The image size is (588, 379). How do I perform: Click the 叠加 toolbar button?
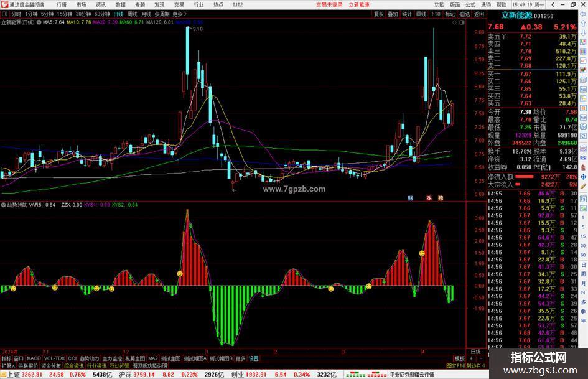[393, 14]
